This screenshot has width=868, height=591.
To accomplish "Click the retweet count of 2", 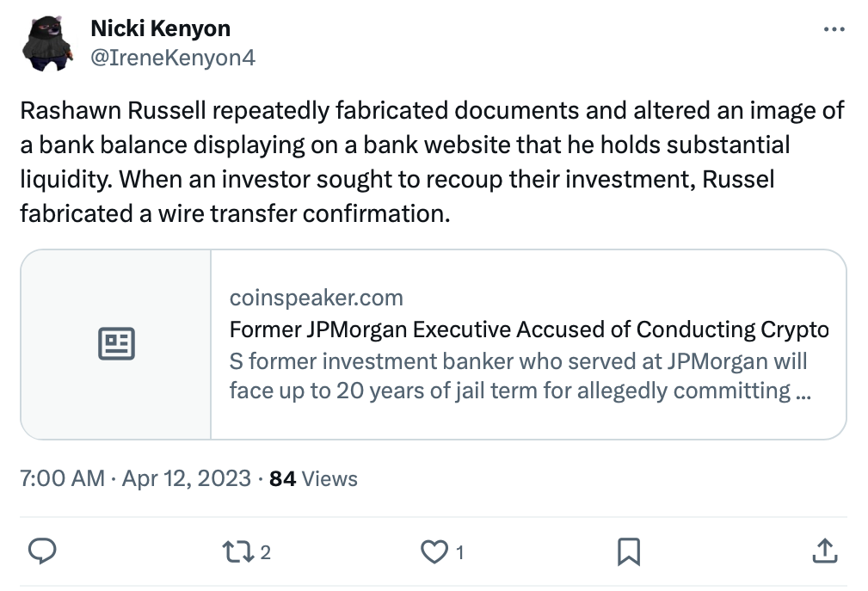I will coord(266,552).
